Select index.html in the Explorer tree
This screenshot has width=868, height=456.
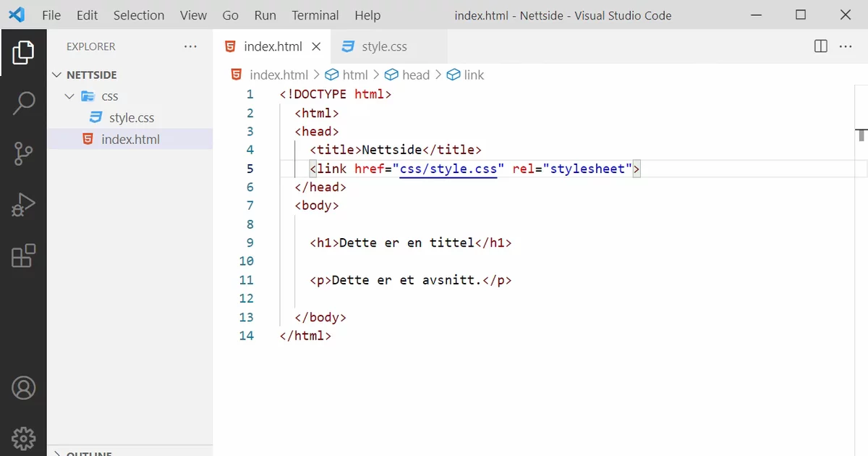coord(130,140)
